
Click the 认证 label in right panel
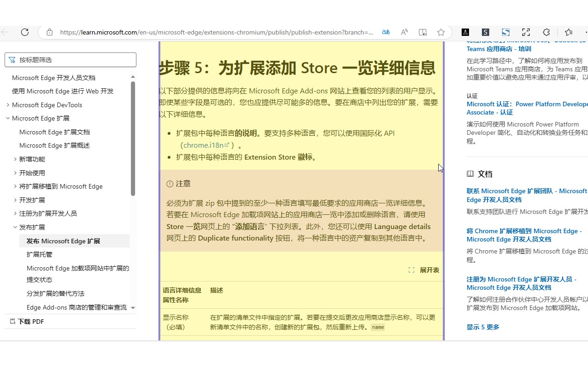(x=472, y=96)
